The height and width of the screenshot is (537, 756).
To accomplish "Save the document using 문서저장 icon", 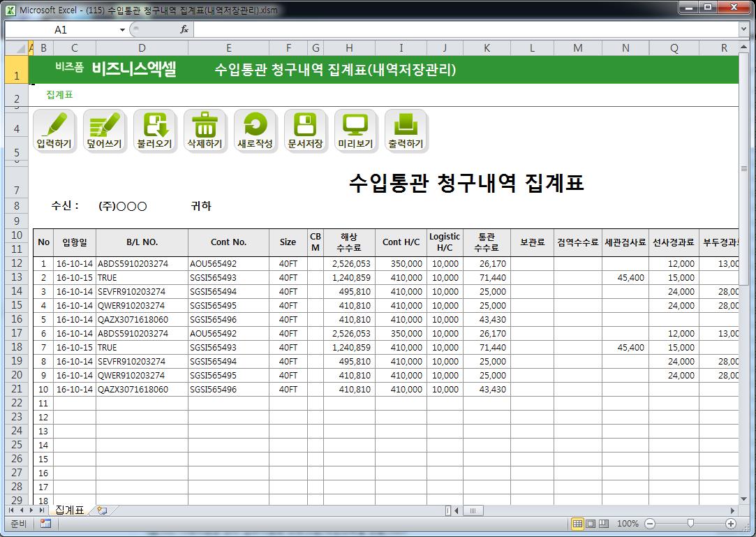I will [x=305, y=131].
